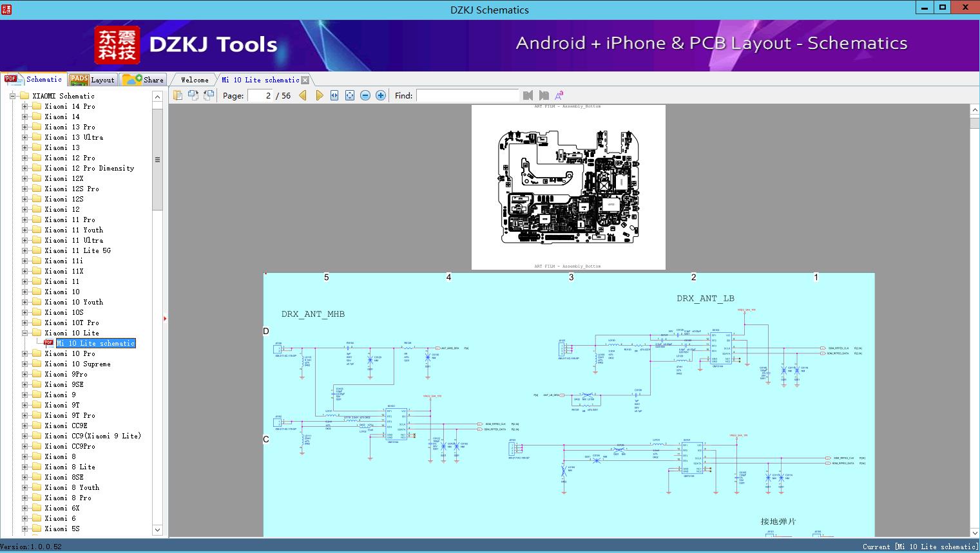This screenshot has width=980, height=553.
Task: Select Xiaomi 8 Pro tree entry
Action: coord(68,498)
